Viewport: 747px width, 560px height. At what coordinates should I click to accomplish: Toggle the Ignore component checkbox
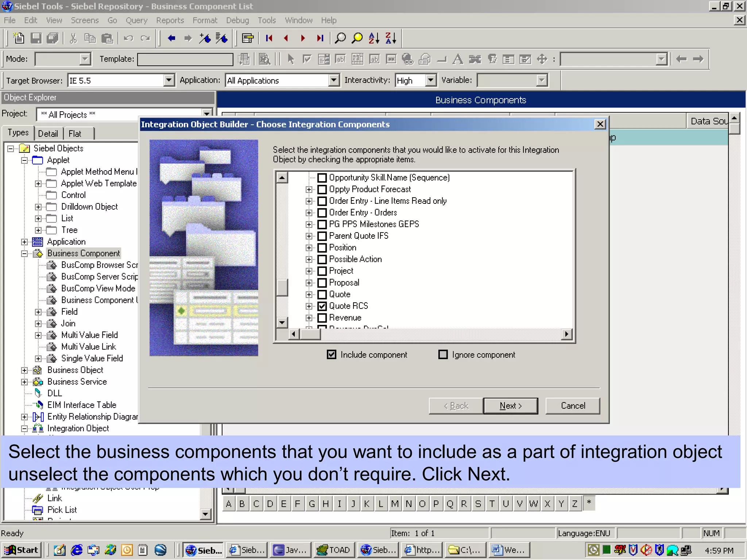(443, 354)
